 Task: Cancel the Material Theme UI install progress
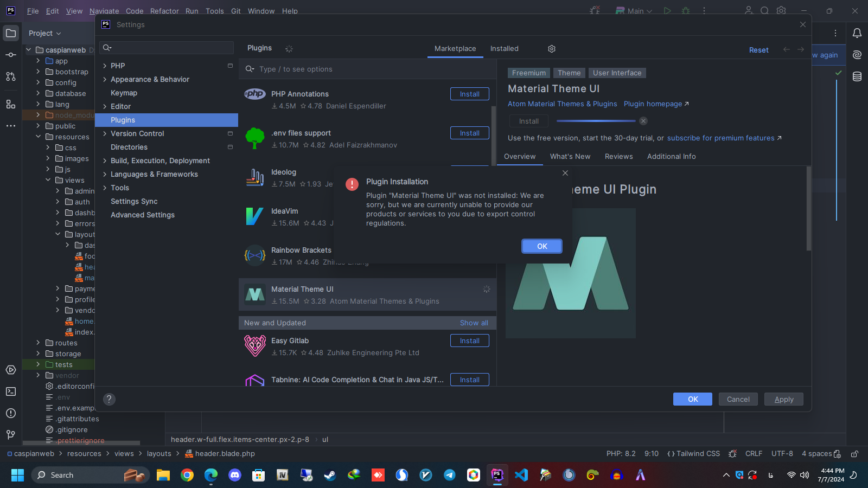643,121
